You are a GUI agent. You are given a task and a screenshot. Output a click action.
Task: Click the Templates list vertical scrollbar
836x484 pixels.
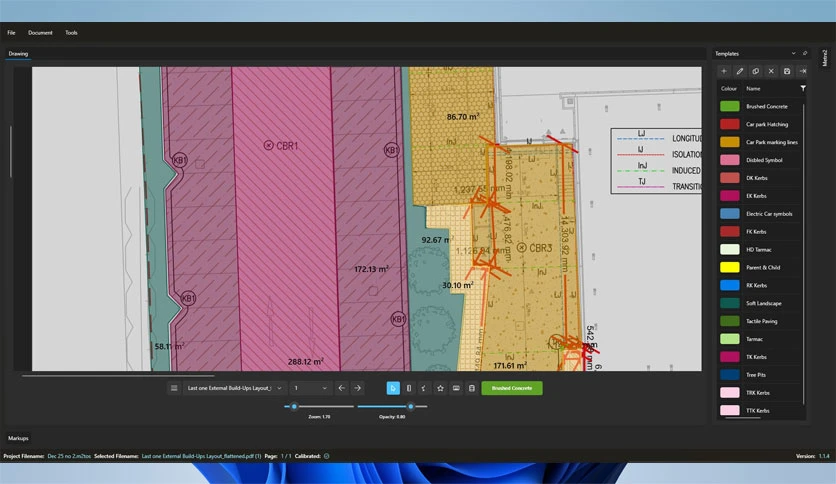click(x=803, y=253)
